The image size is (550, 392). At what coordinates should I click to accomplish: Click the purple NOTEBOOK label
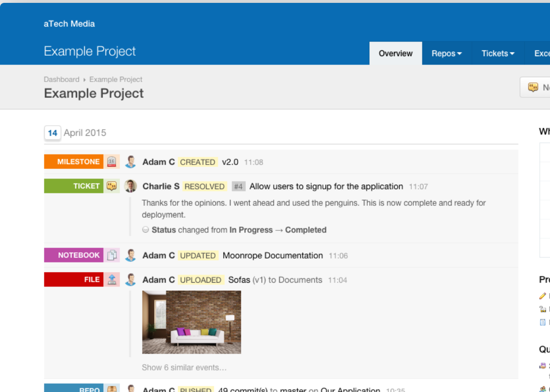coord(73,255)
